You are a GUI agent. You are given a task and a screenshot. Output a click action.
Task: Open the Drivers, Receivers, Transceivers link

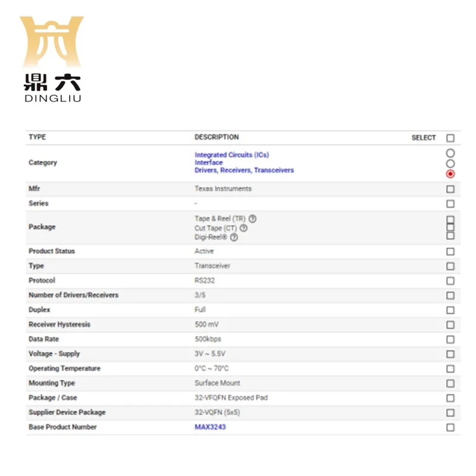[x=244, y=170]
